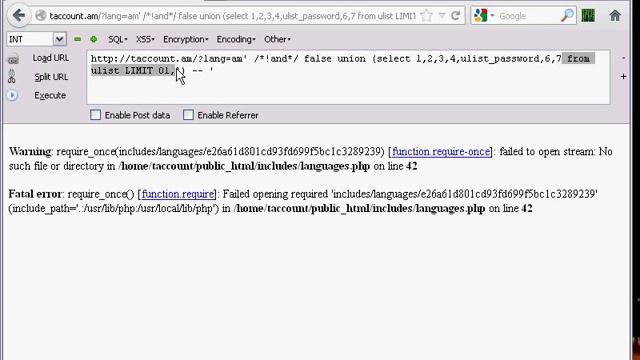This screenshot has width=640, height=360.
Task: Open the URL history dropdown arrow
Action: [x=442, y=16]
